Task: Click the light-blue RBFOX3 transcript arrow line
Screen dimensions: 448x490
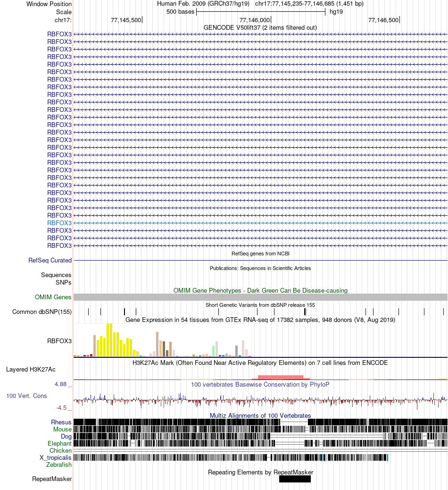Action: (260, 223)
